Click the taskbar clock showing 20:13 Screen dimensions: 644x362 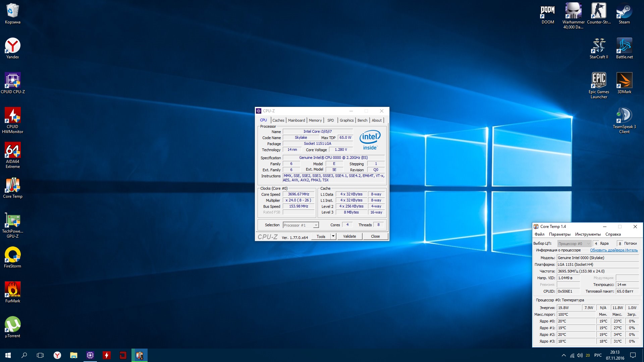615,355
